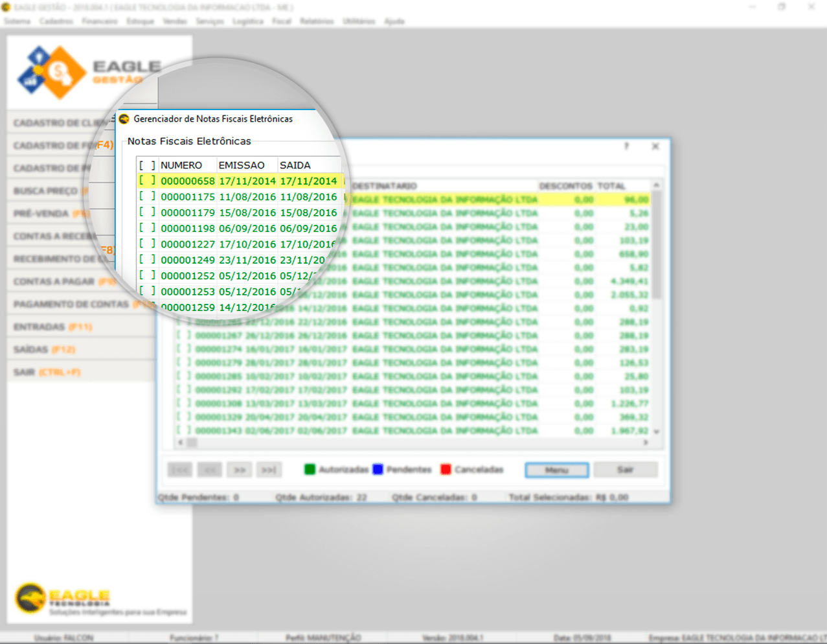
Task: Click the horizontal scrollbar right arrow
Action: point(646,443)
